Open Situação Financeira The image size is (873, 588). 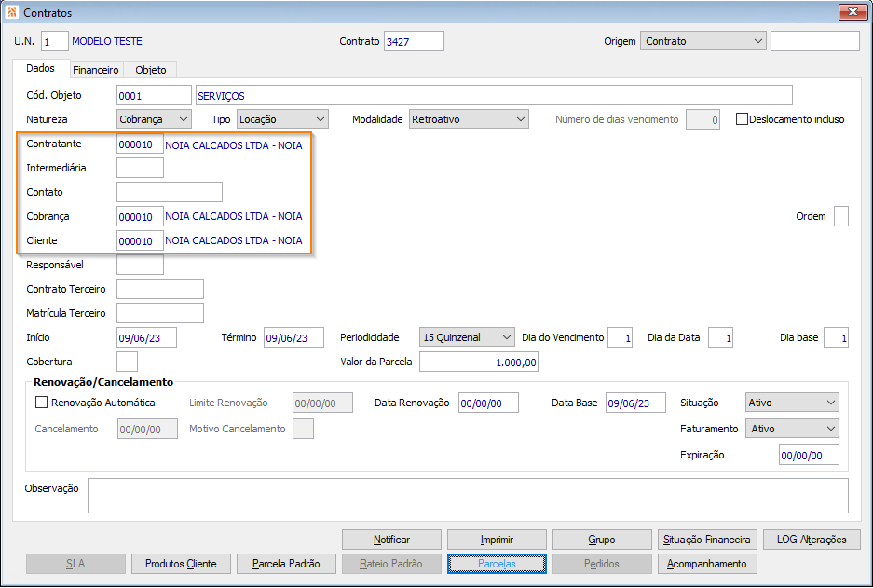(707, 540)
